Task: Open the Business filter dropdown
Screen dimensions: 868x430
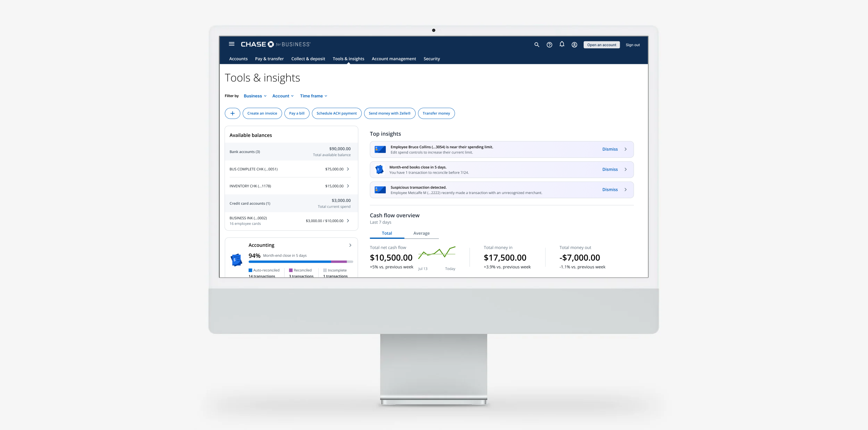Action: tap(255, 96)
